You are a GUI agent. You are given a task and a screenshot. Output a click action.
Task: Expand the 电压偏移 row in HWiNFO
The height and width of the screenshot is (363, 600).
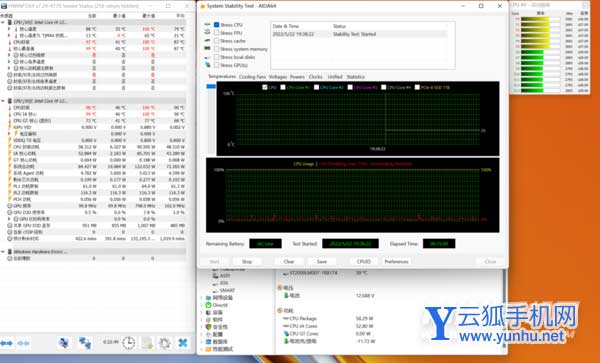[x=9, y=134]
